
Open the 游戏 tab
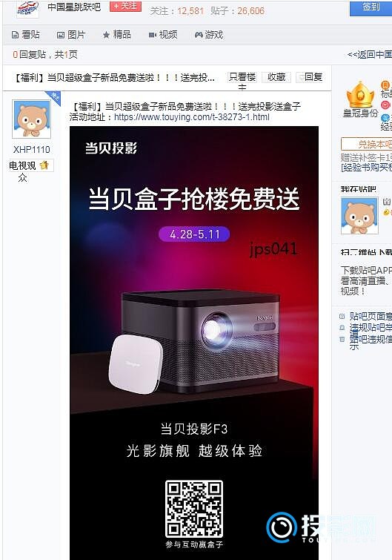pyautogui.click(x=209, y=35)
